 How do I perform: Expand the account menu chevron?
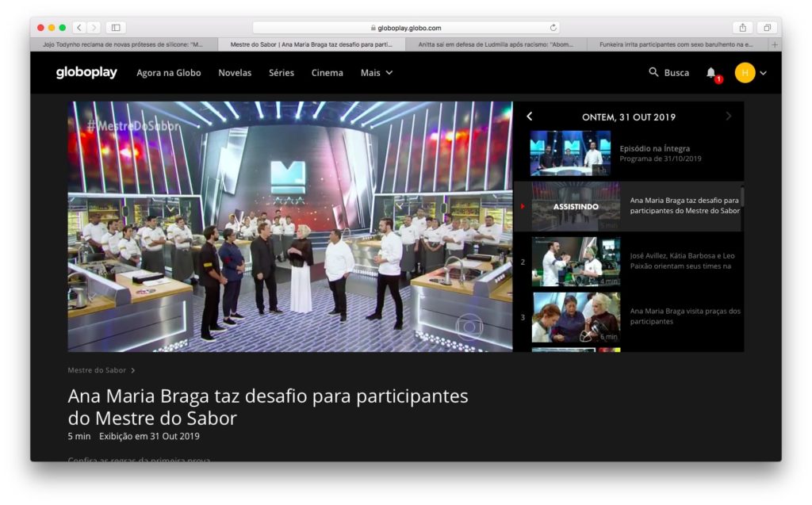point(764,73)
